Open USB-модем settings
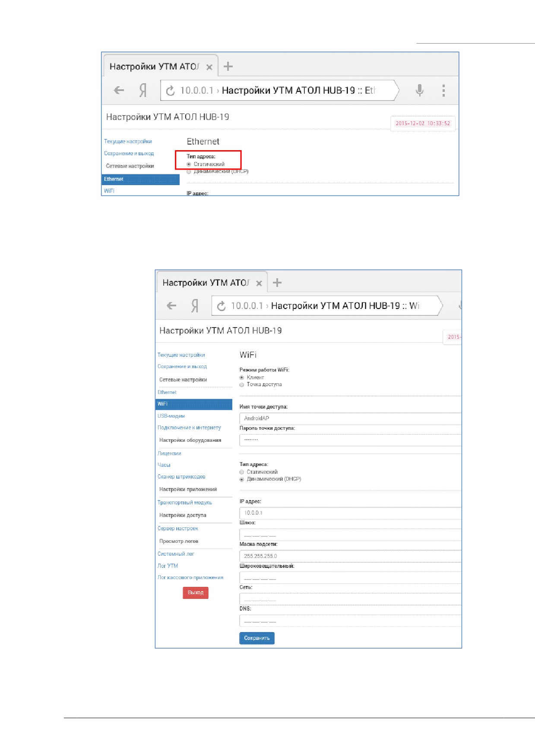The image size is (535, 756). 171,416
